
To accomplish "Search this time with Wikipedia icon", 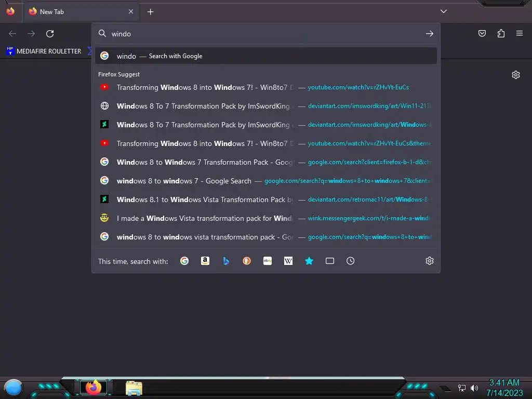I will pyautogui.click(x=288, y=261).
